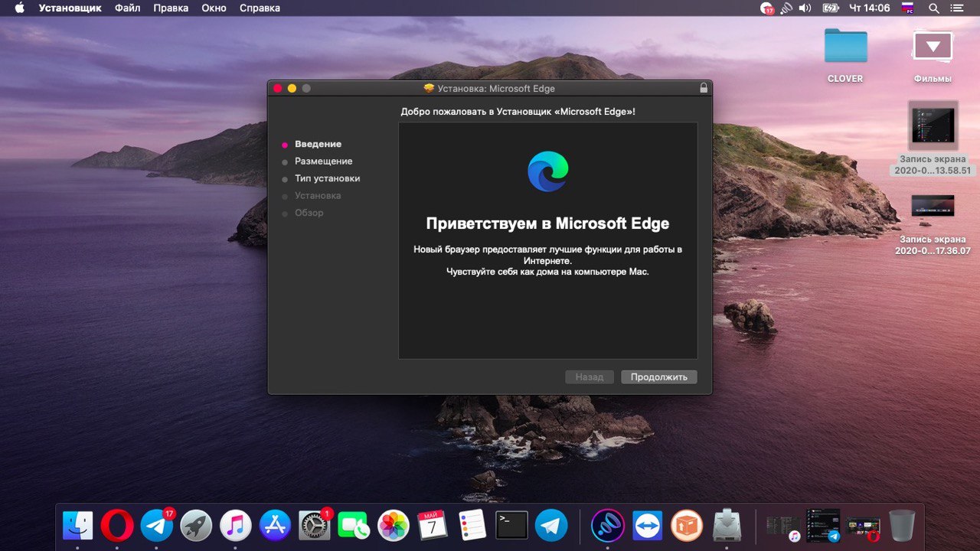Image resolution: width=980 pixels, height=551 pixels.
Task: Open the App Store from the Dock
Action: click(275, 526)
